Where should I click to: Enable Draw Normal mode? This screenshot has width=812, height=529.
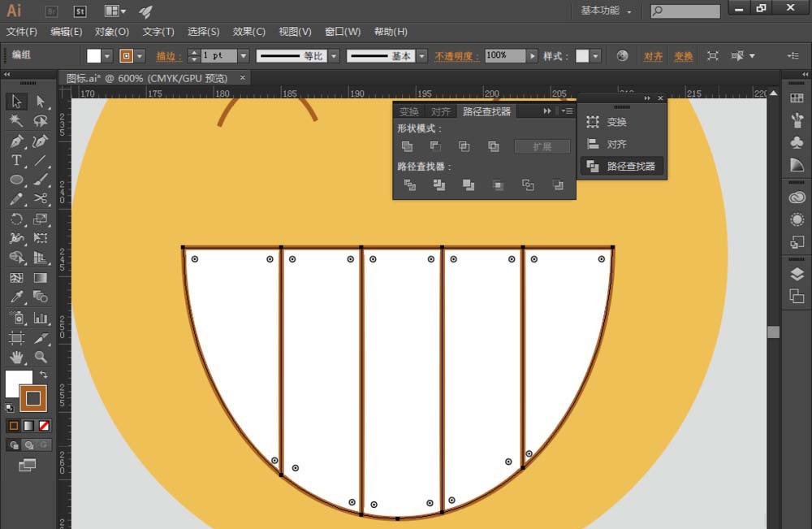point(14,445)
